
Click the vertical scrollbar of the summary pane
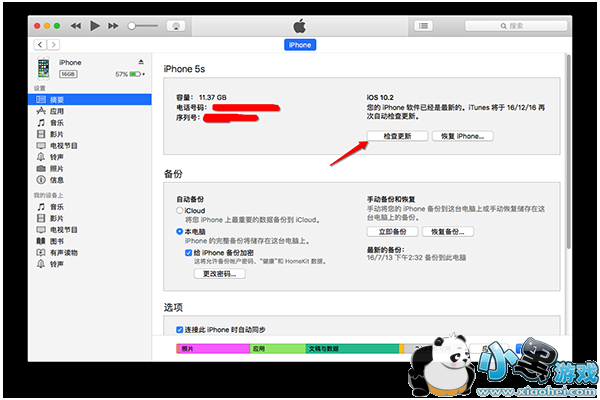[x=569, y=153]
